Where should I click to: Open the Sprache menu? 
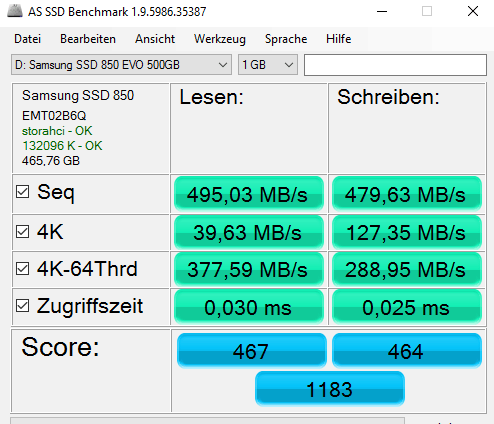click(286, 39)
